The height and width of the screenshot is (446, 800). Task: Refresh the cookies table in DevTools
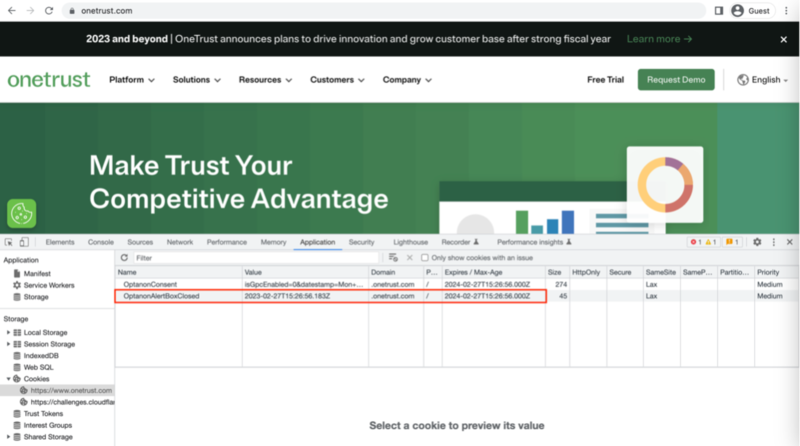point(124,258)
